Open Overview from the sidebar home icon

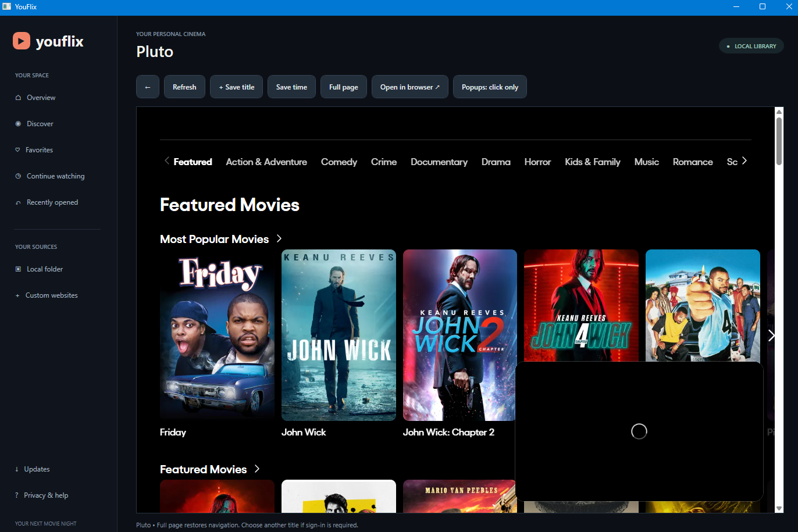18,98
